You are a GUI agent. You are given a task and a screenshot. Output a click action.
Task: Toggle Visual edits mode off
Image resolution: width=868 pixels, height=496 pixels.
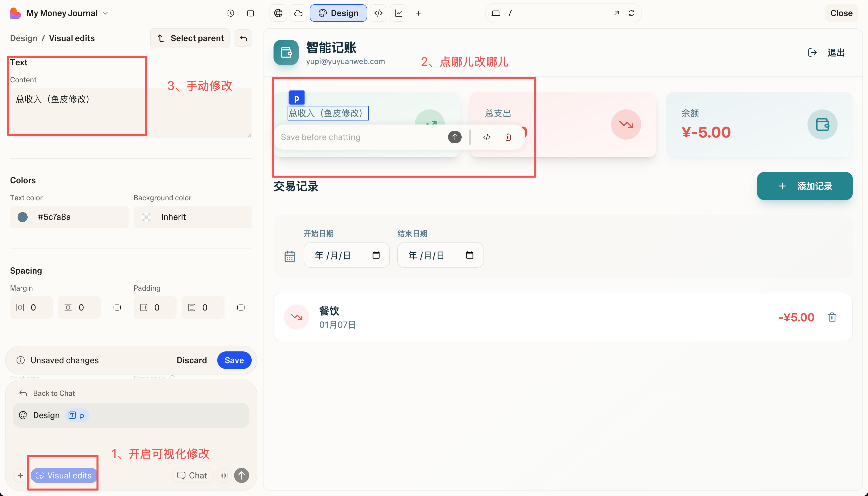64,475
